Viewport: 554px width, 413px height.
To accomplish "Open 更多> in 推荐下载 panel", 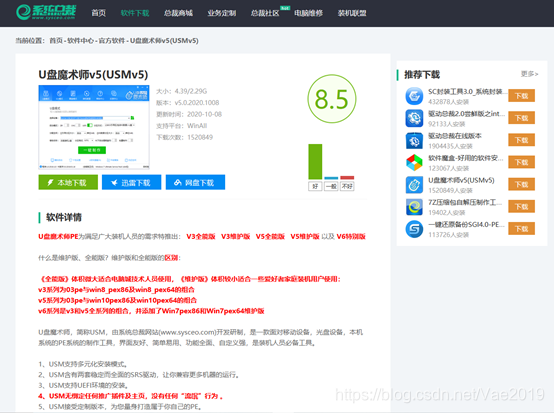I will click(529, 74).
